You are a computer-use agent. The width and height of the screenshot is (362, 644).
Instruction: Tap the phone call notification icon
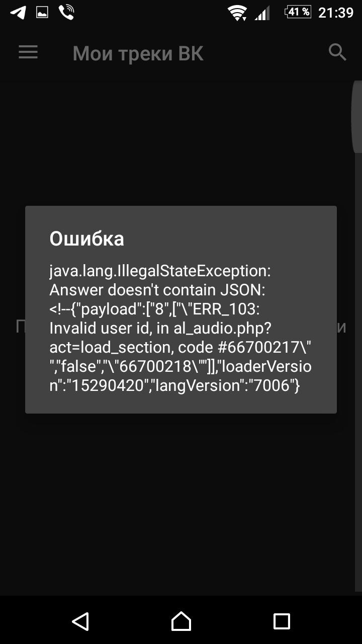66,13
